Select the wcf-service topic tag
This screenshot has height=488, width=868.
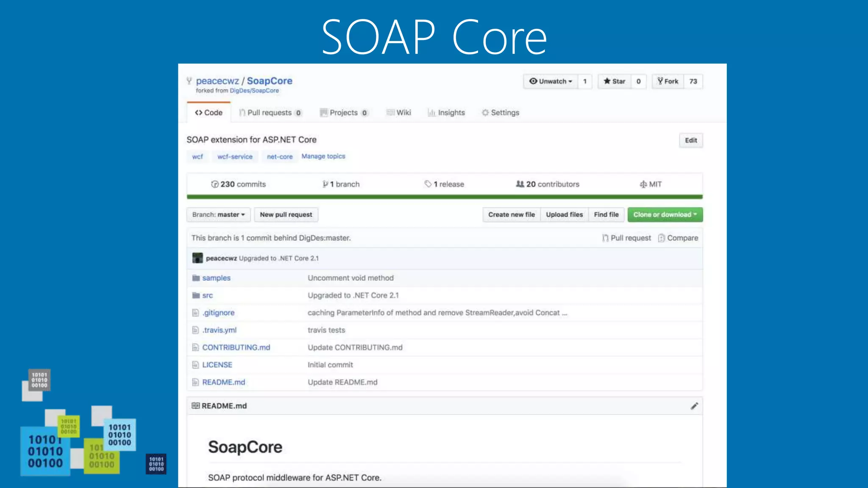pos(235,157)
